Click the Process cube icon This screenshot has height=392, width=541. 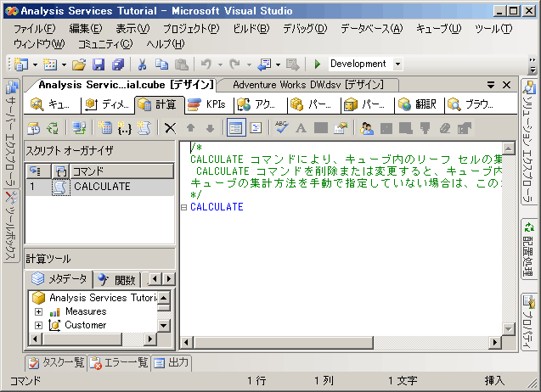(33, 128)
